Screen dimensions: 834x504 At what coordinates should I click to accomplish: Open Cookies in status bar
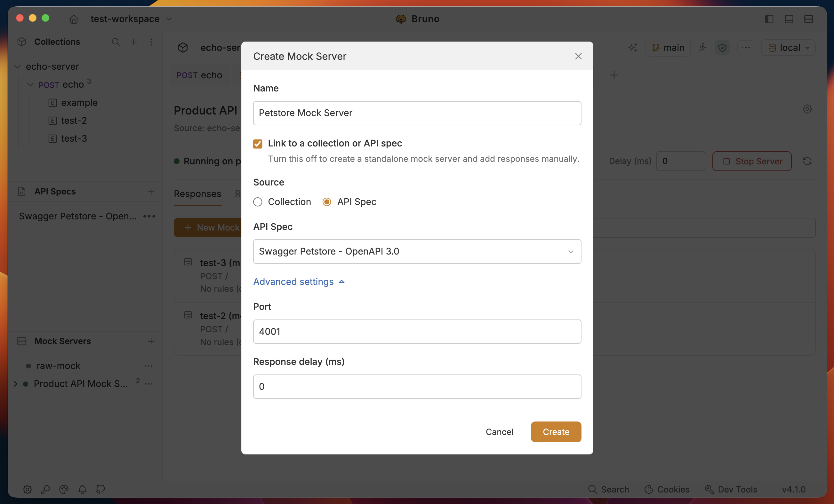click(x=667, y=489)
